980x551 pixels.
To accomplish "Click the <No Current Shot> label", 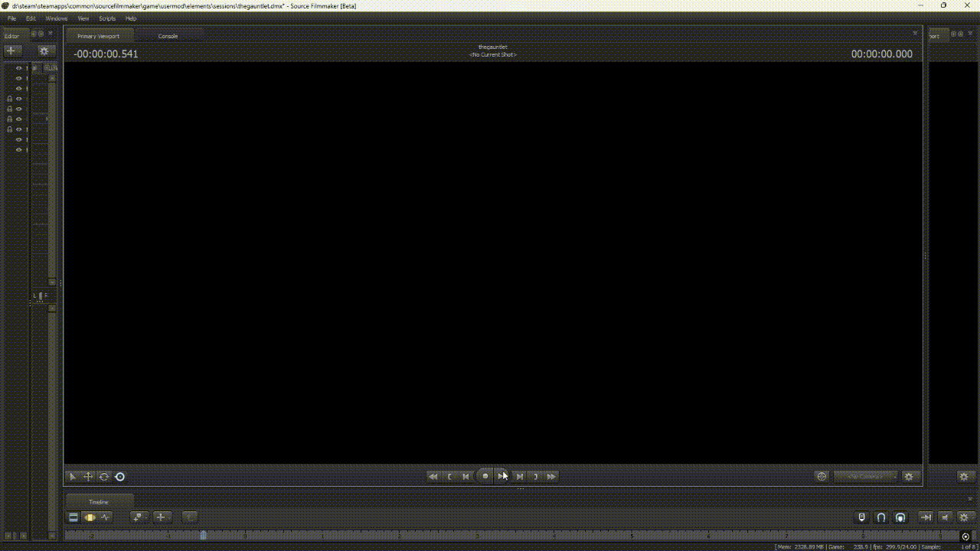I will 493,55.
